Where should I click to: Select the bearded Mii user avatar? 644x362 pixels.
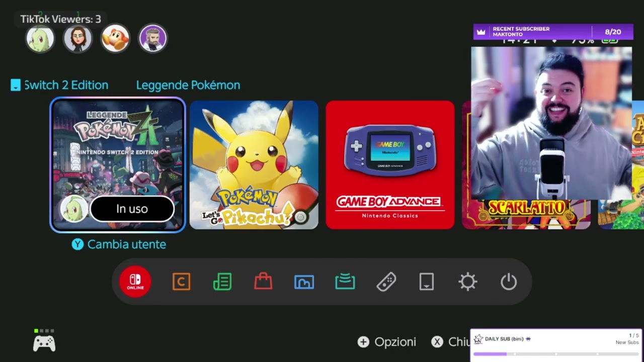coord(152,38)
